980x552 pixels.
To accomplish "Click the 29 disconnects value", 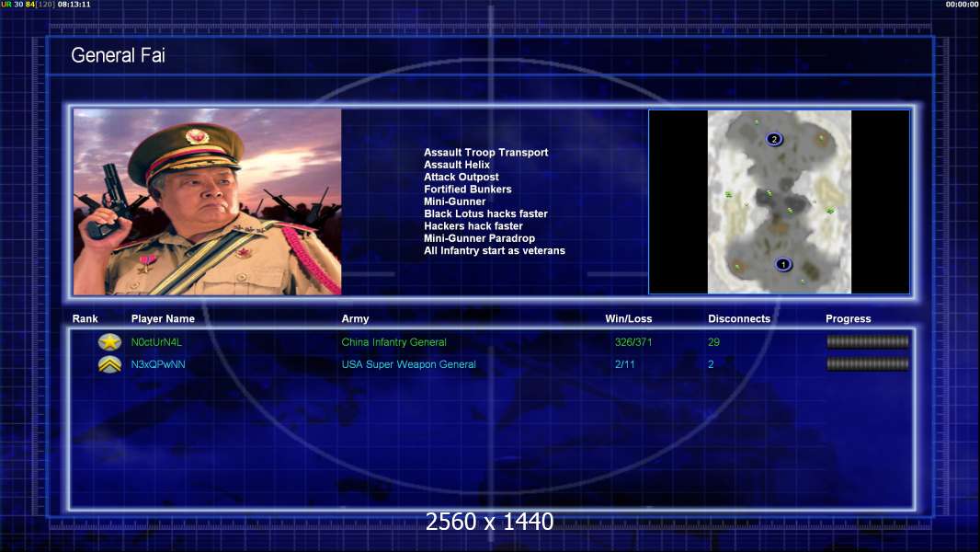I will [x=713, y=342].
